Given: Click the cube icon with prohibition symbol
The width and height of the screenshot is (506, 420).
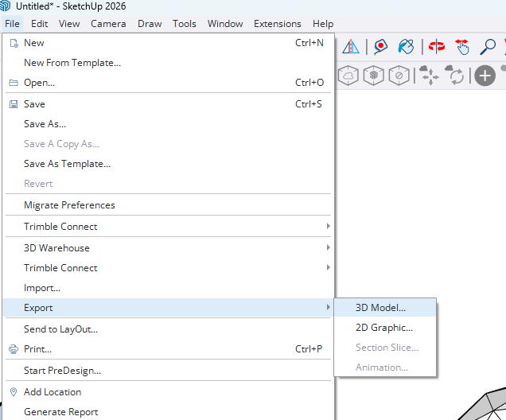Looking at the screenshot, I should (399, 76).
